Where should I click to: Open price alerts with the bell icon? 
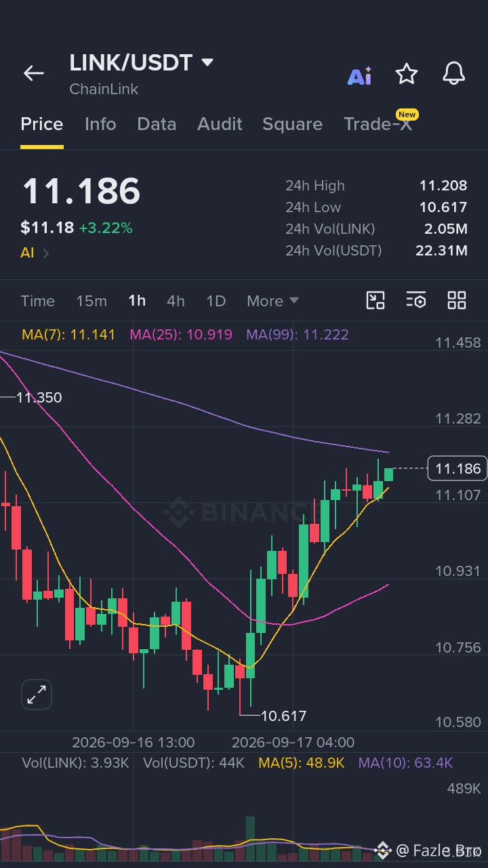[x=453, y=73]
